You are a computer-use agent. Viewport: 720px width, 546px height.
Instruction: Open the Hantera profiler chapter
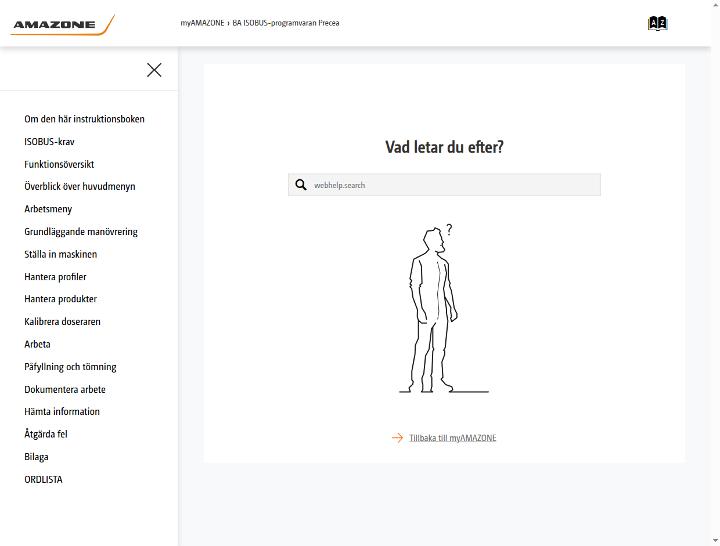[55, 276]
